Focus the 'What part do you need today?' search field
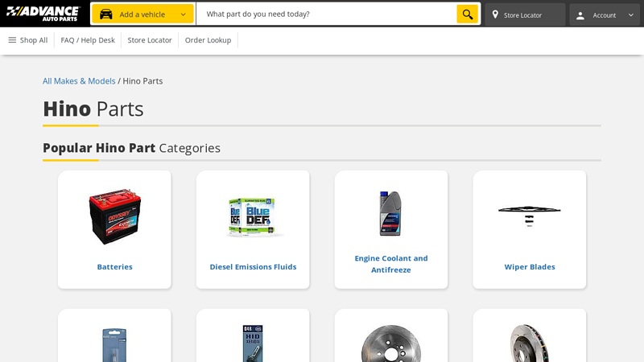 pos(327,14)
